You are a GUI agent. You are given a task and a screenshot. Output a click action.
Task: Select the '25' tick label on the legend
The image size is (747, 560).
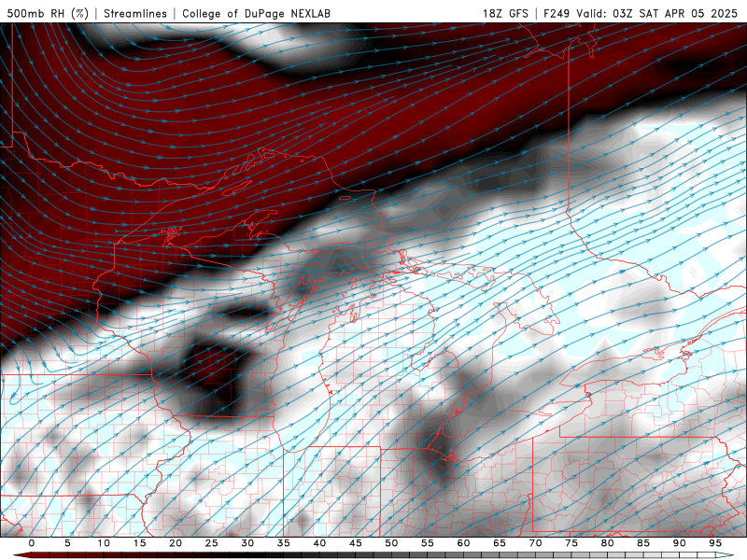coord(212,543)
